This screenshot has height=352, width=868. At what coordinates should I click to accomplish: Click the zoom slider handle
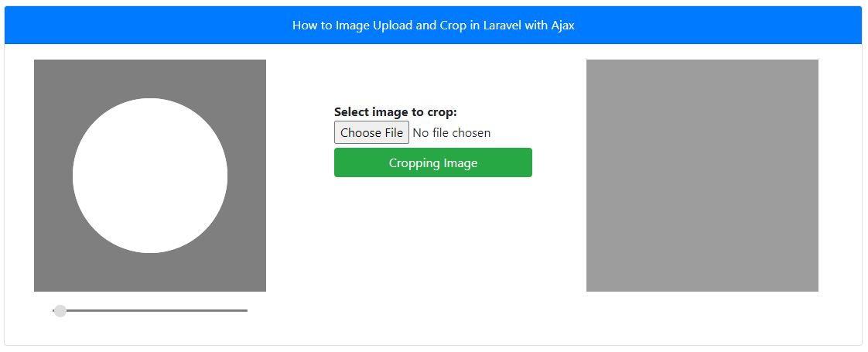tap(60, 310)
